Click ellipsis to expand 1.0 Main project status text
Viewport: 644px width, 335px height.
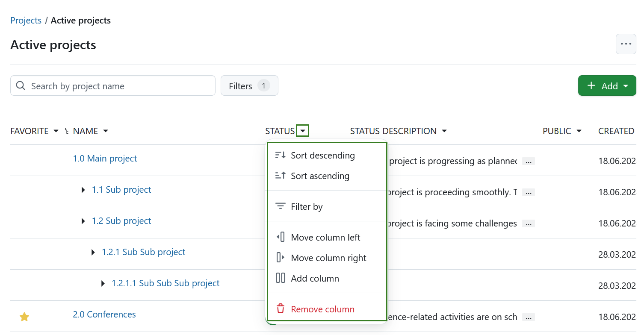tap(529, 161)
